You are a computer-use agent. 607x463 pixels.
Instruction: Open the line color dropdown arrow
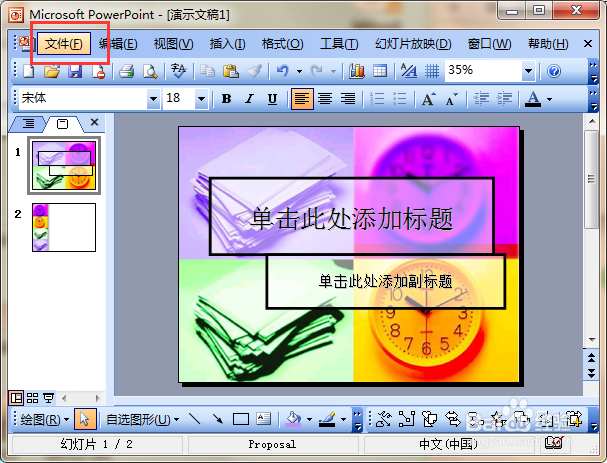tap(343, 420)
